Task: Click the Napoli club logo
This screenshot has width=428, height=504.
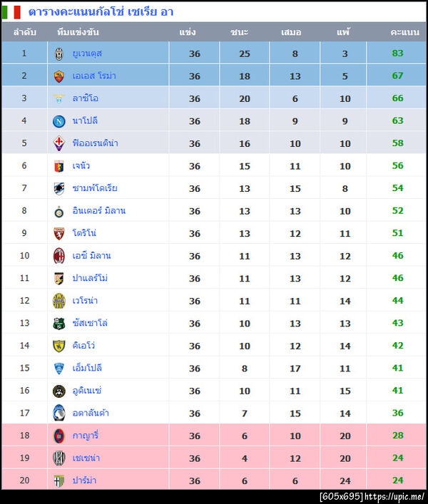Action: point(59,121)
